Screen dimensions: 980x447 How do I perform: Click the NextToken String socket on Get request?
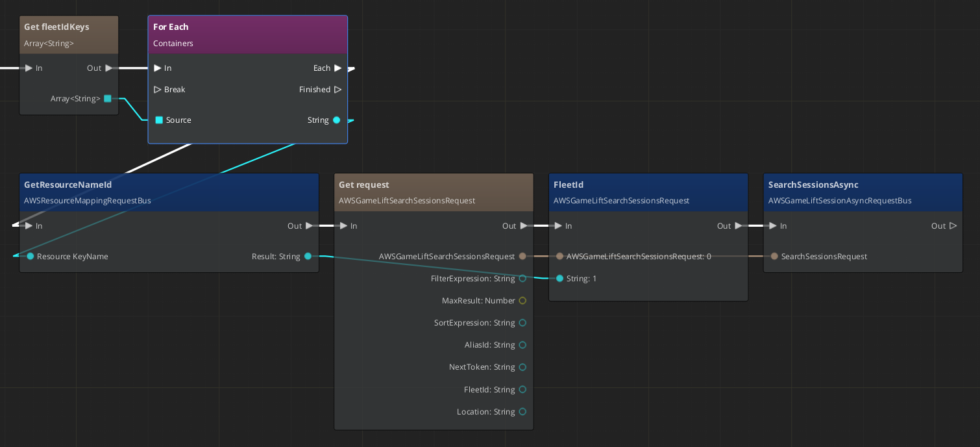522,367
